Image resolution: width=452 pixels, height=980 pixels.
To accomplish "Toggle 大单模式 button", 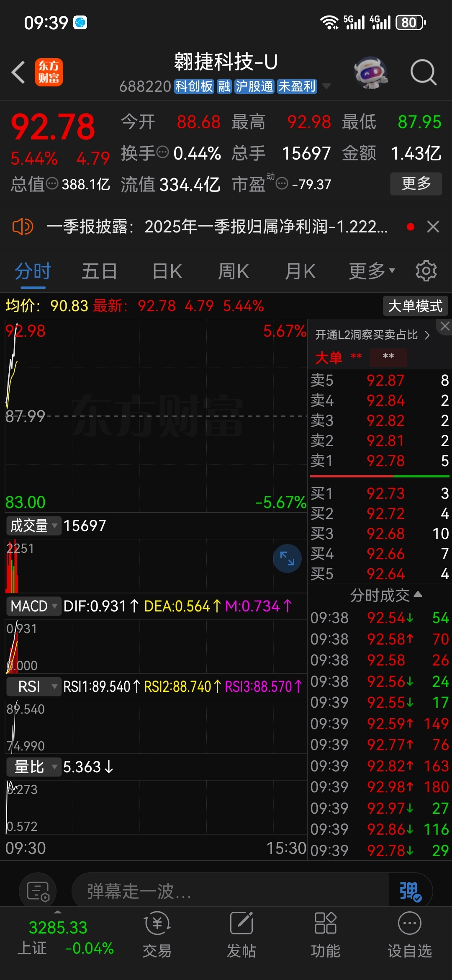I will point(415,306).
